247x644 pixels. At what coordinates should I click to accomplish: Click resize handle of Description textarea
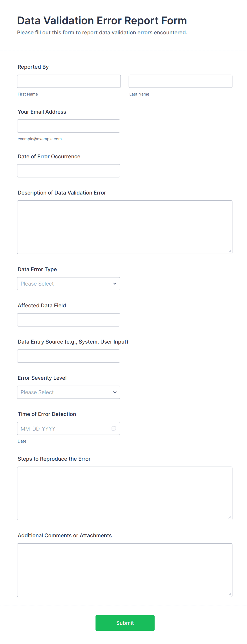coord(229,251)
